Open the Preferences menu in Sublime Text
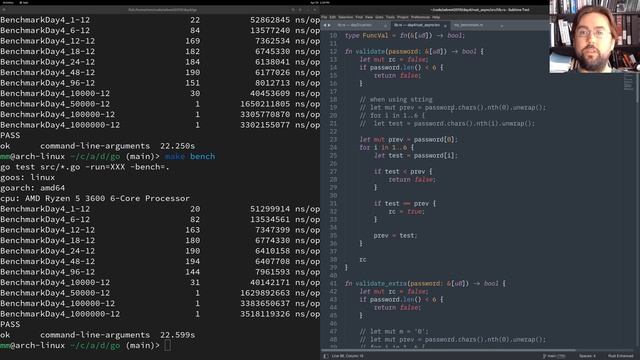 tap(420, 17)
